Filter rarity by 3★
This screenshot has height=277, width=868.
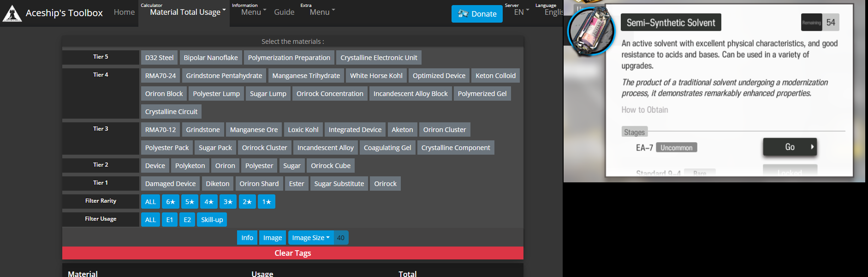point(228,202)
